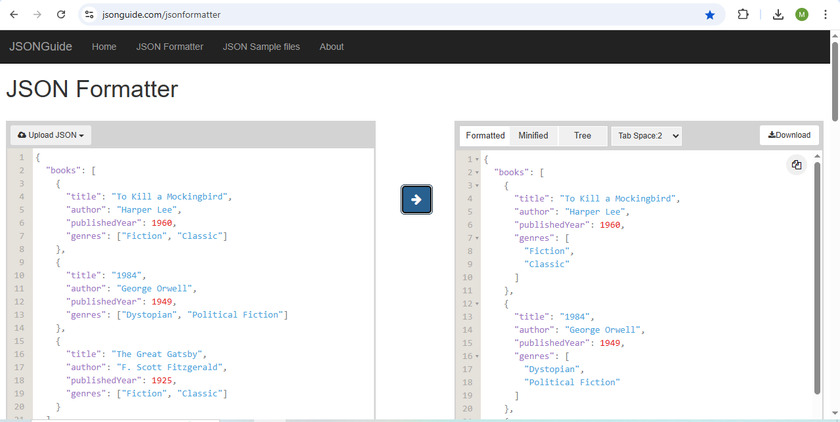Copy formatted output with copy icon
This screenshot has height=422, width=840.
(796, 165)
